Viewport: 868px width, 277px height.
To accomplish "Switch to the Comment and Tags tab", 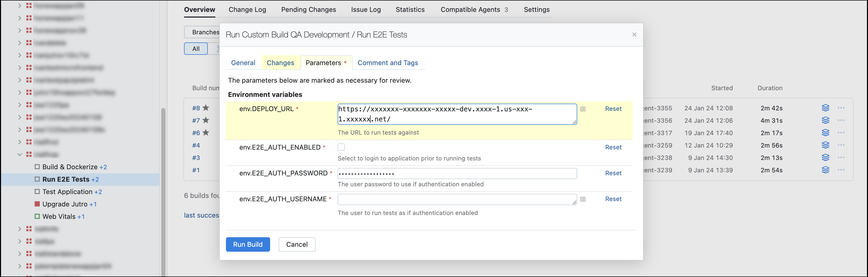I will point(387,63).
